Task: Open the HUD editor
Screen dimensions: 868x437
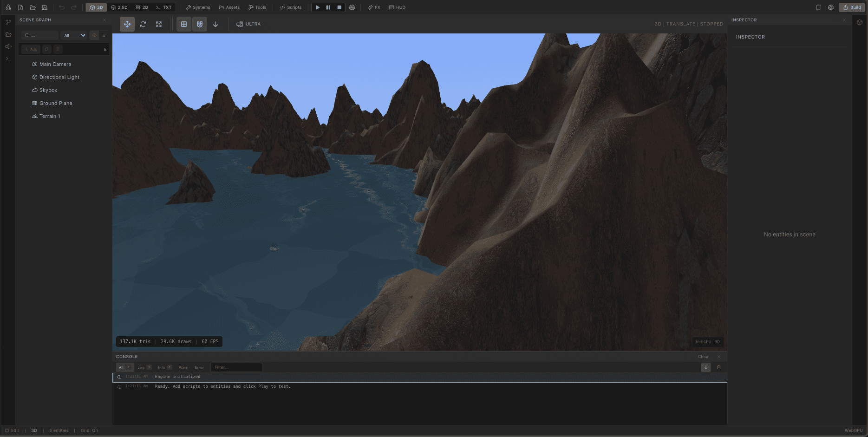Action: (397, 7)
